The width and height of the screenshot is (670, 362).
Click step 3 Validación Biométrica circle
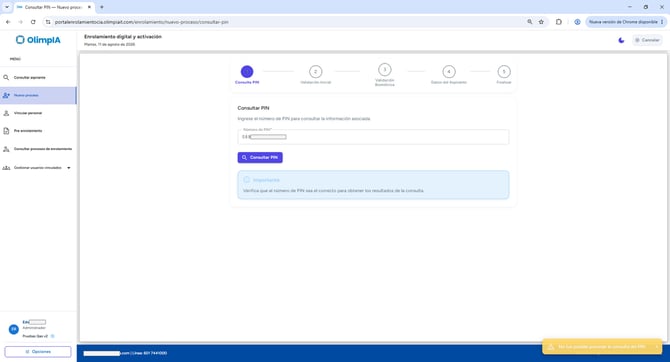385,70
